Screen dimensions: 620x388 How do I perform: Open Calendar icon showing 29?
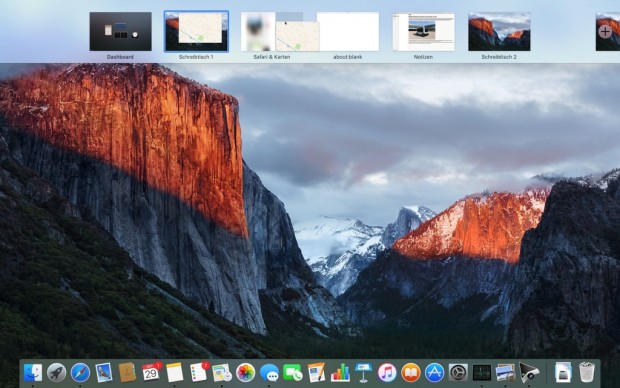coord(151,373)
